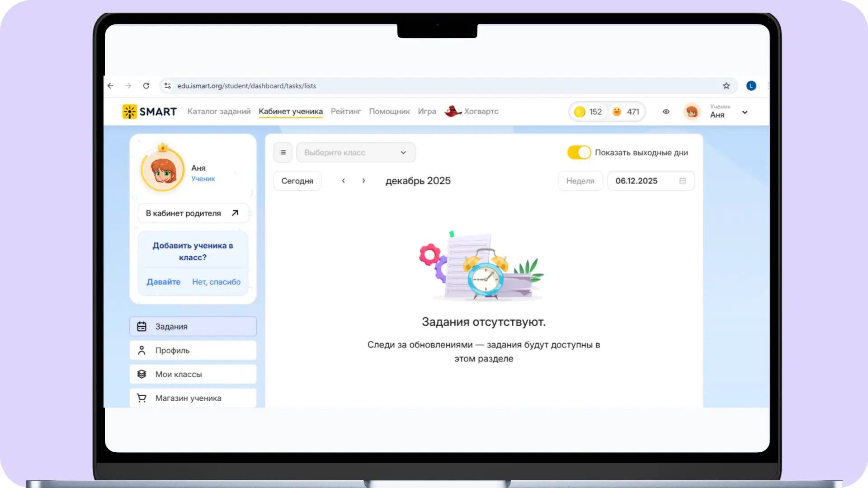Click the smiley points balance 471
The height and width of the screenshot is (488, 868).
click(x=626, y=112)
